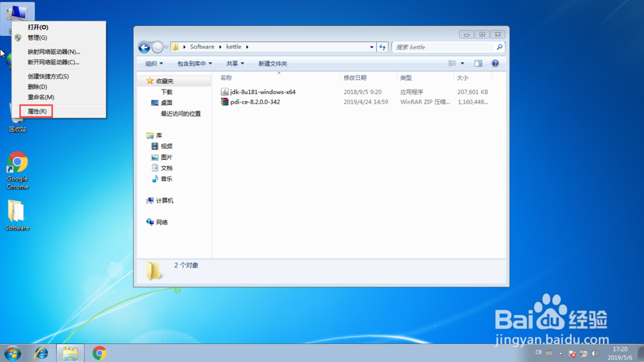Click the jdk installer file icon
644x362 pixels.
pos(225,91)
